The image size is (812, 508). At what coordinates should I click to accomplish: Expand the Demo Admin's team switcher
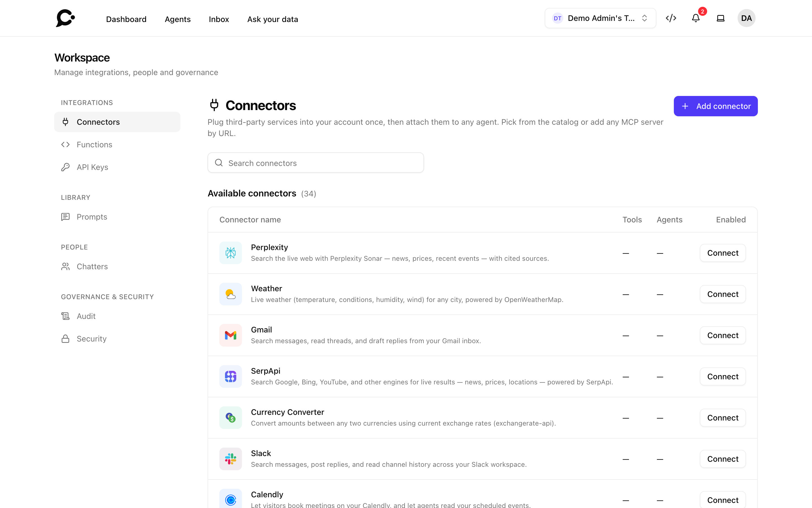coord(600,18)
